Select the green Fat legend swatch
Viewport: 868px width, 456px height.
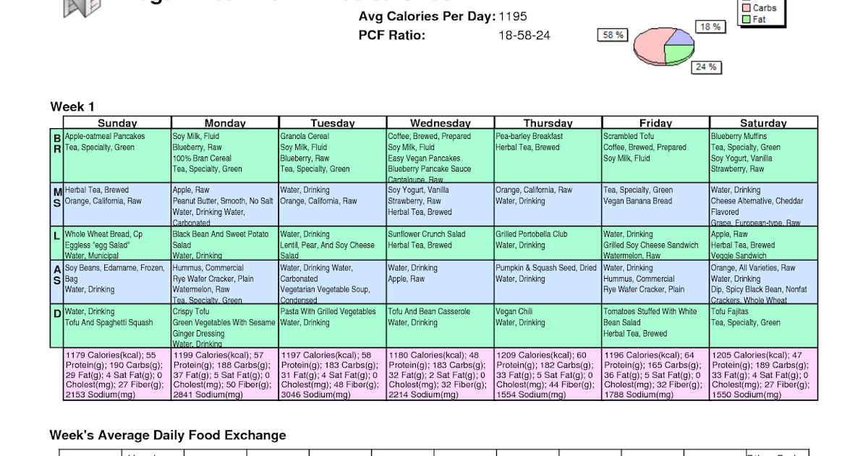click(x=745, y=20)
